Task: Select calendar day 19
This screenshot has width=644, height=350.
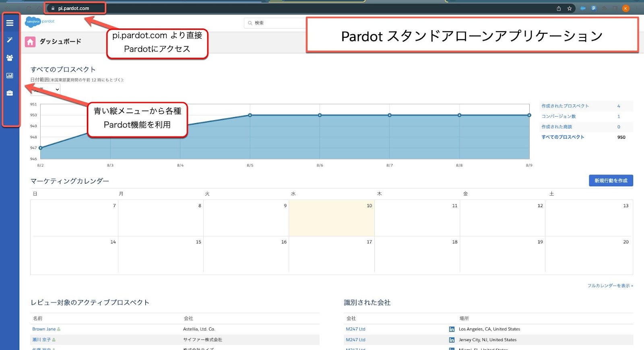Action: (502, 254)
